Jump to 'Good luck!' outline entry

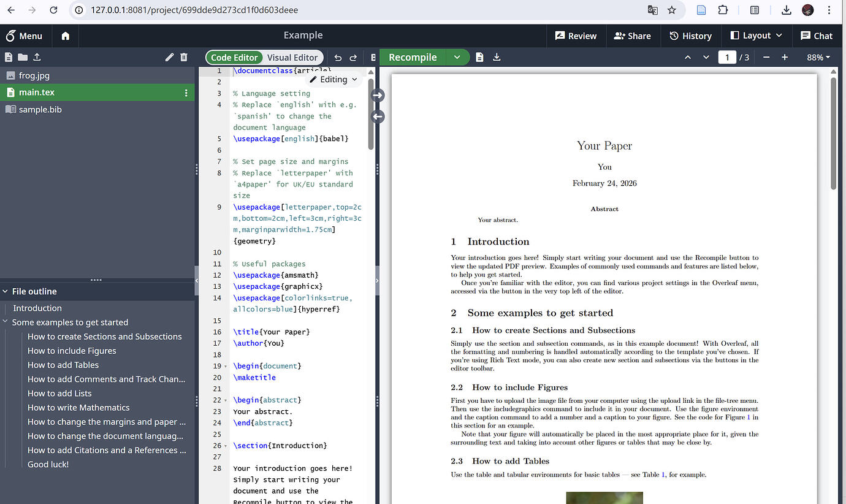point(48,464)
